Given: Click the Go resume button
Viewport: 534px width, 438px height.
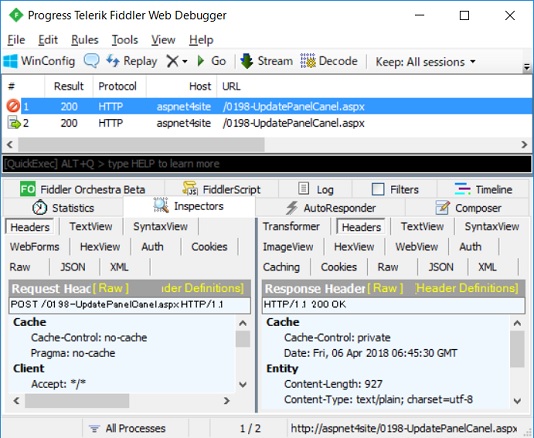Looking at the screenshot, I should [211, 61].
